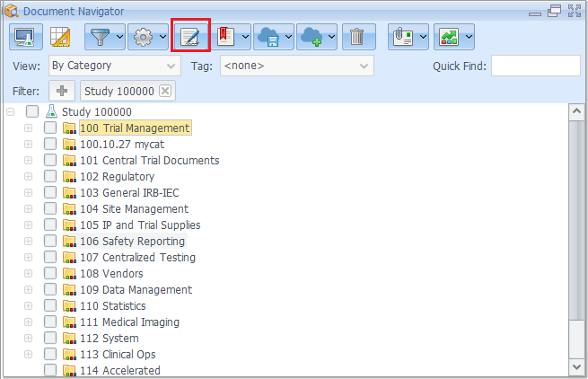Viewport: 588px width, 379px height.
Task: Click the green chart report icon
Action: click(449, 37)
